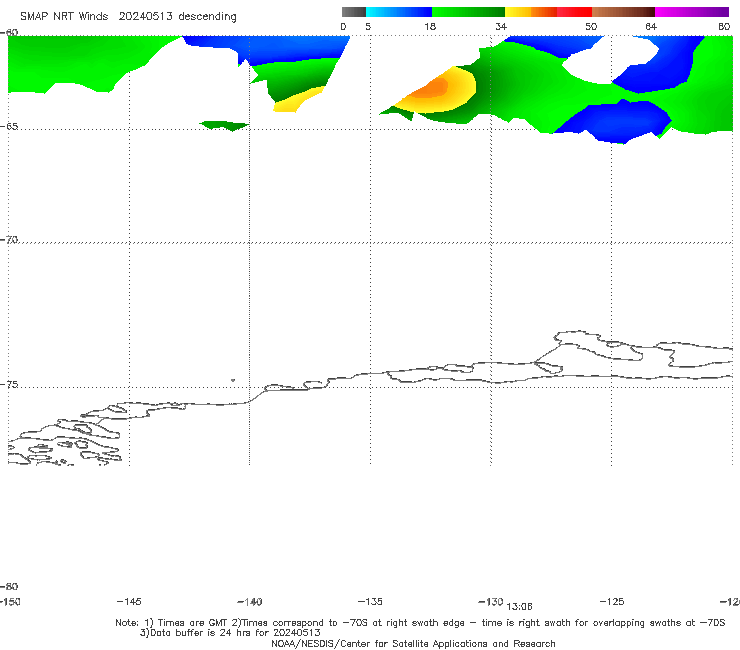Image resolution: width=740 pixels, height=650 pixels.
Task: Click the 'Data buffer is 24 hrs' note
Action: 230,633
